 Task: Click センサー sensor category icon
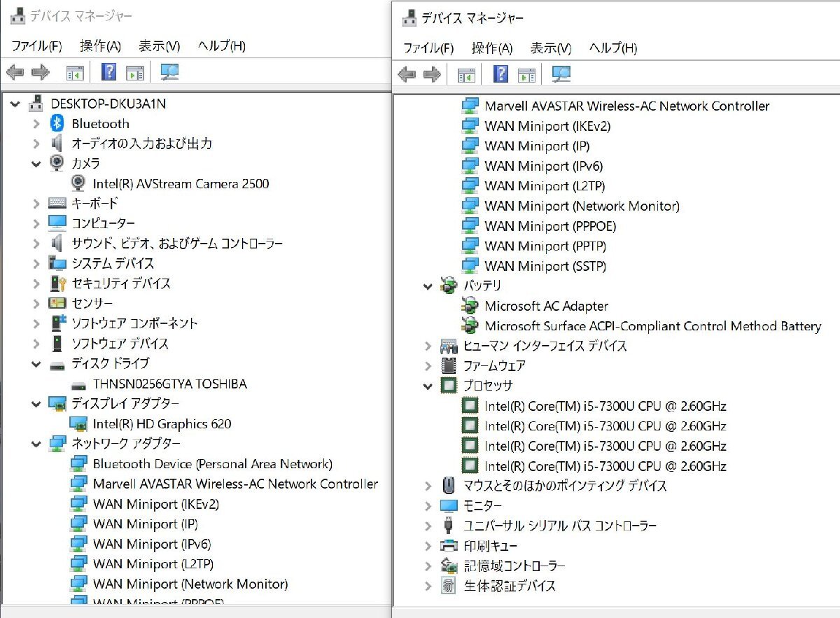[57, 303]
